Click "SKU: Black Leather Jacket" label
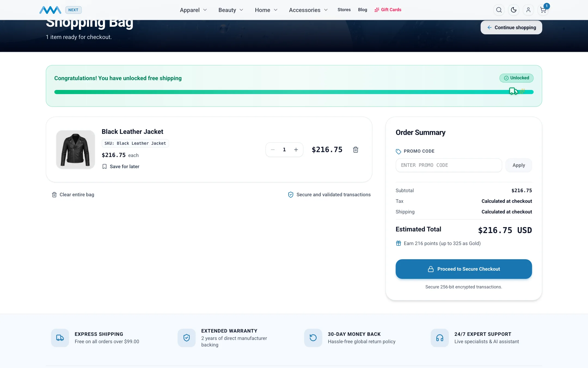 pyautogui.click(x=135, y=143)
